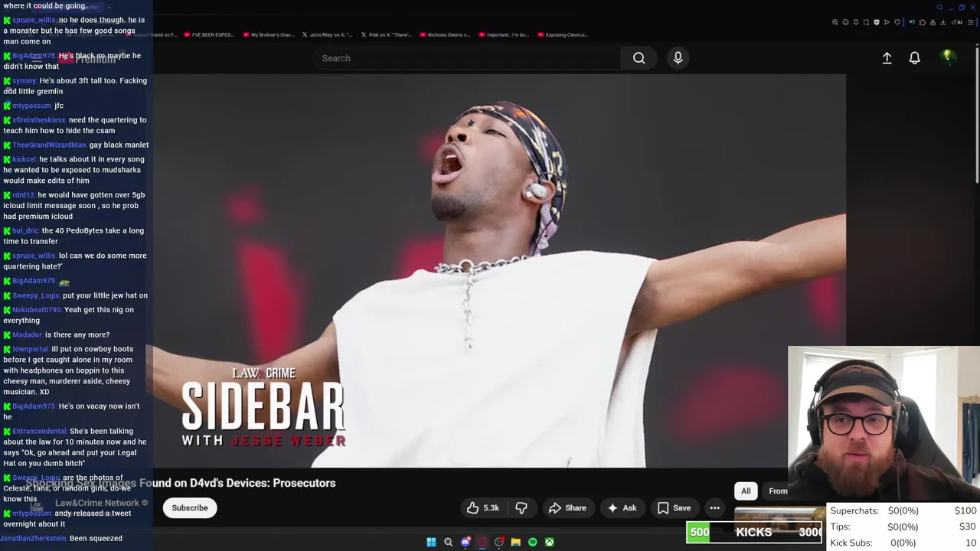The image size is (980, 551).
Task: Activate voice search microphone icon
Action: pos(678,58)
